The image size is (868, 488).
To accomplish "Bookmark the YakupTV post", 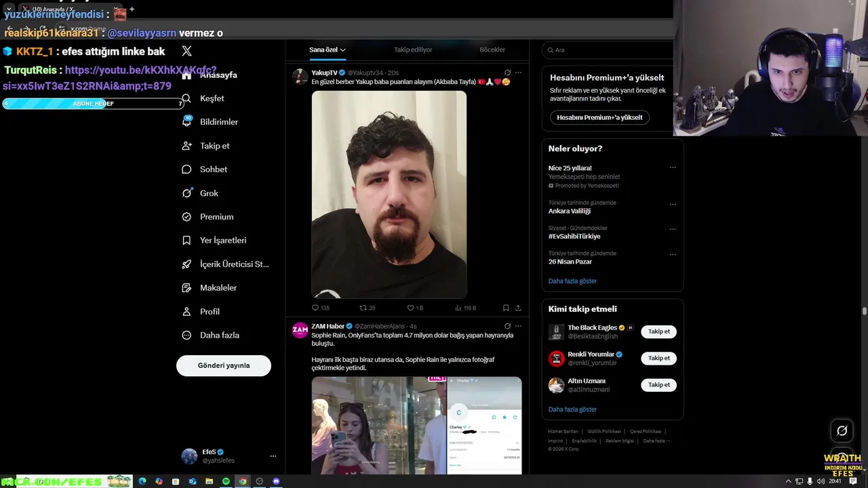I will coord(506,308).
